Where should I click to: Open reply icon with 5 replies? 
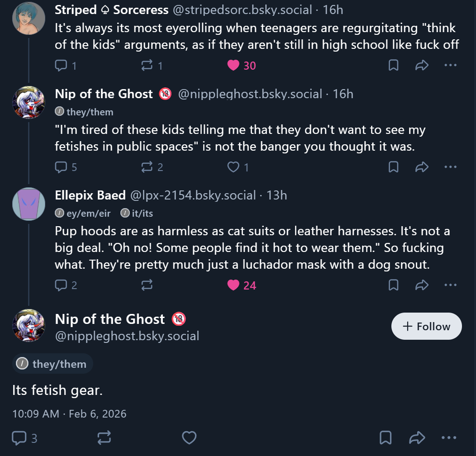click(61, 167)
